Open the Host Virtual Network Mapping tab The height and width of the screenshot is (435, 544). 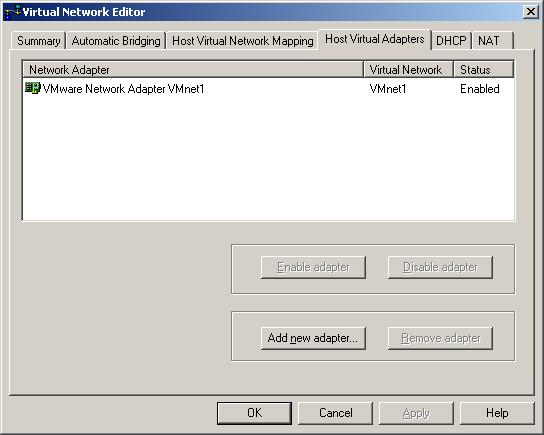click(x=243, y=41)
